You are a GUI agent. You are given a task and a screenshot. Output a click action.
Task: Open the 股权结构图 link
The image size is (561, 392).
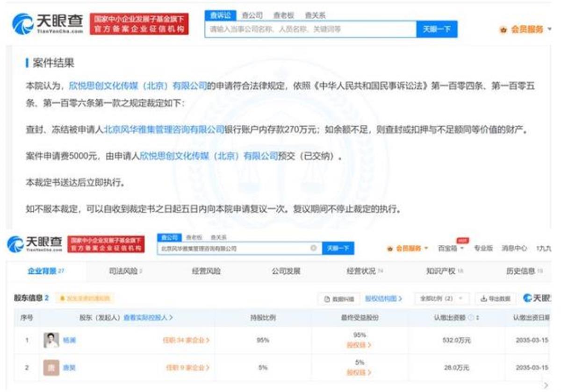[x=383, y=299]
